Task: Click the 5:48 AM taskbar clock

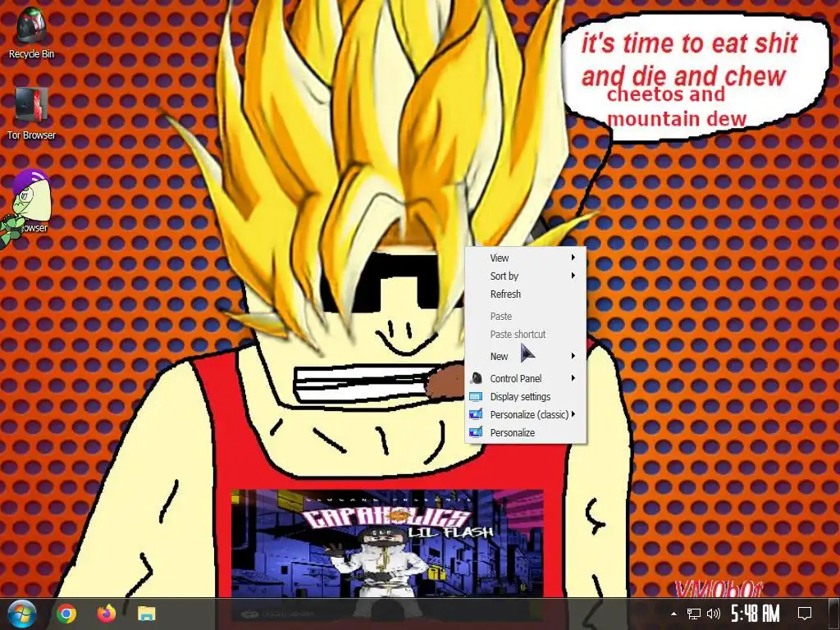Action: click(x=756, y=614)
